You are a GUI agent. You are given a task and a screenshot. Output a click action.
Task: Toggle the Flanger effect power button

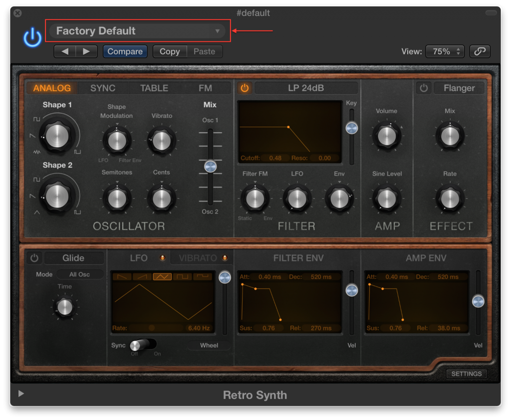424,88
